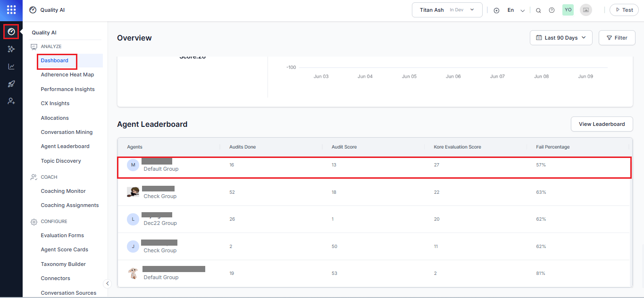Open Agent Score Cards
This screenshot has height=298, width=644.
tap(65, 249)
